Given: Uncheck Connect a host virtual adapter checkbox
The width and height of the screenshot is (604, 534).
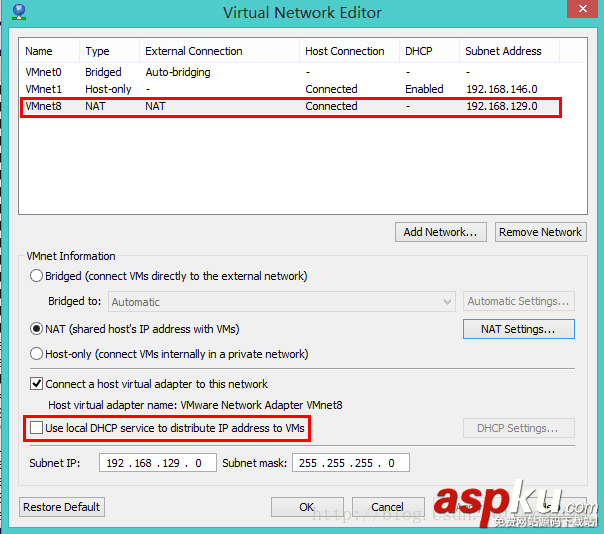Looking at the screenshot, I should (36, 384).
